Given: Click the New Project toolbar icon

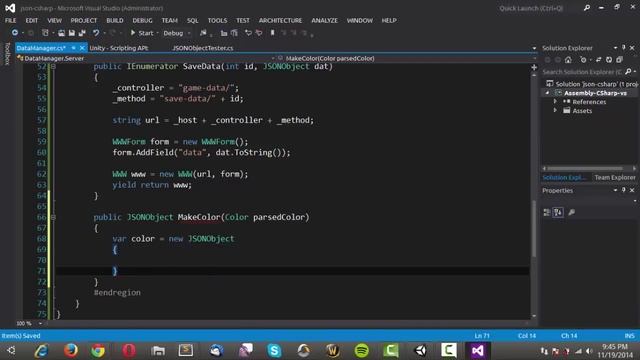Looking at the screenshot, I should [x=45, y=33].
